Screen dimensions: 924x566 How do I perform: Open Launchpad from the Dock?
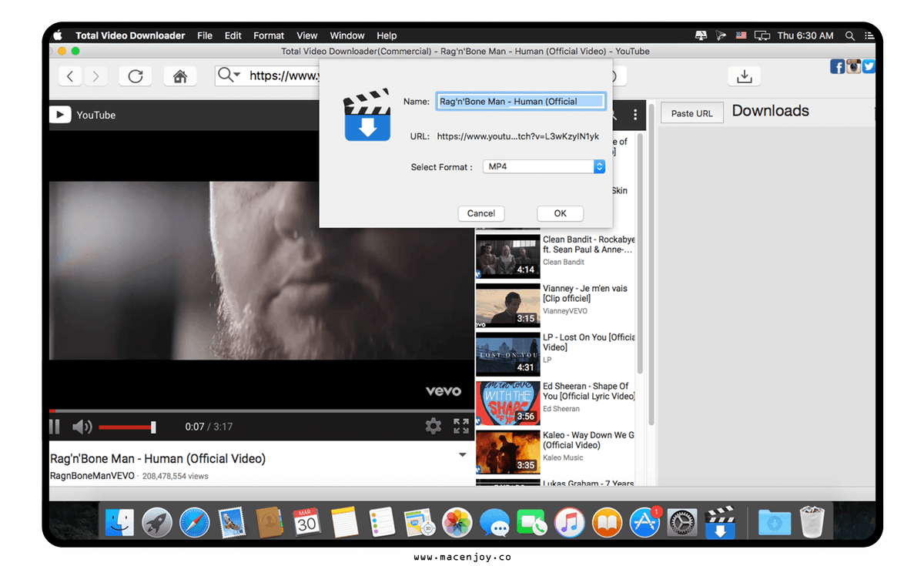[x=157, y=522]
